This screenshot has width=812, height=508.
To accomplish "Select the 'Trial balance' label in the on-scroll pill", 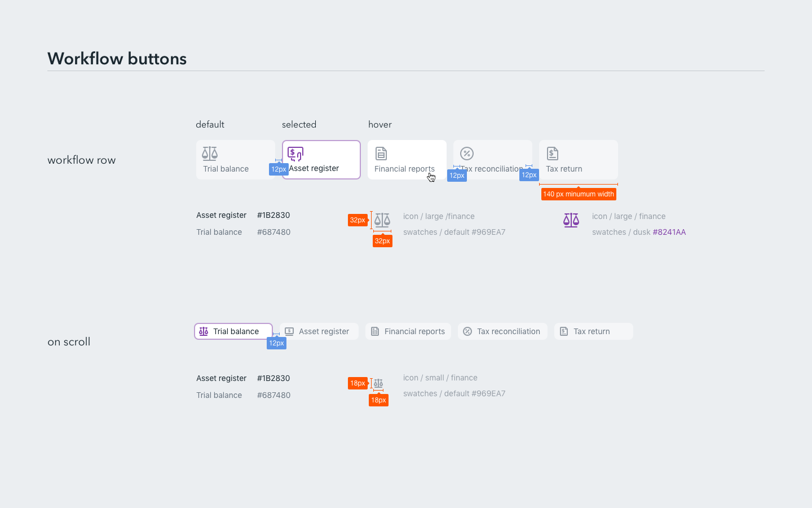I will pyautogui.click(x=236, y=331).
